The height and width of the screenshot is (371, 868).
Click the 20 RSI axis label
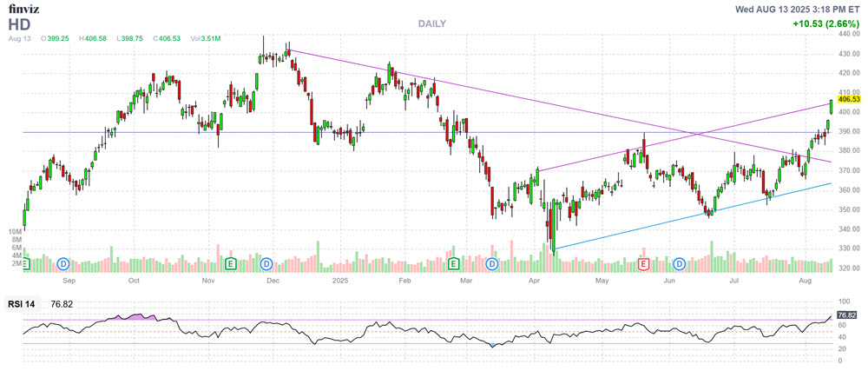tap(843, 349)
